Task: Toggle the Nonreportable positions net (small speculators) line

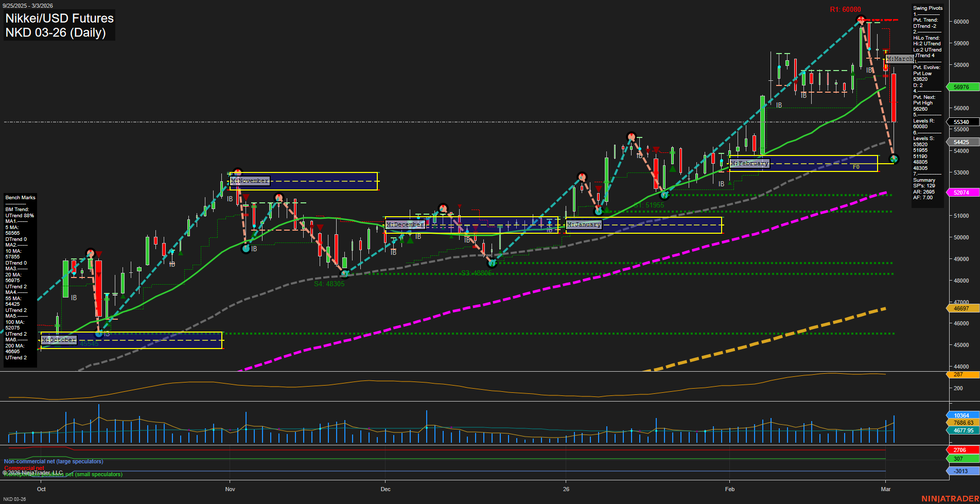Action: click(62, 474)
